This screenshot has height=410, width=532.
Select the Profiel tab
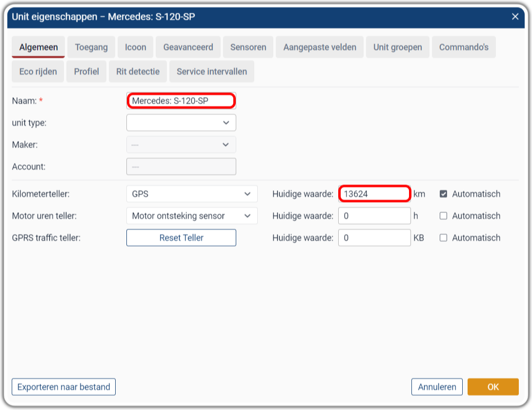[x=86, y=72]
